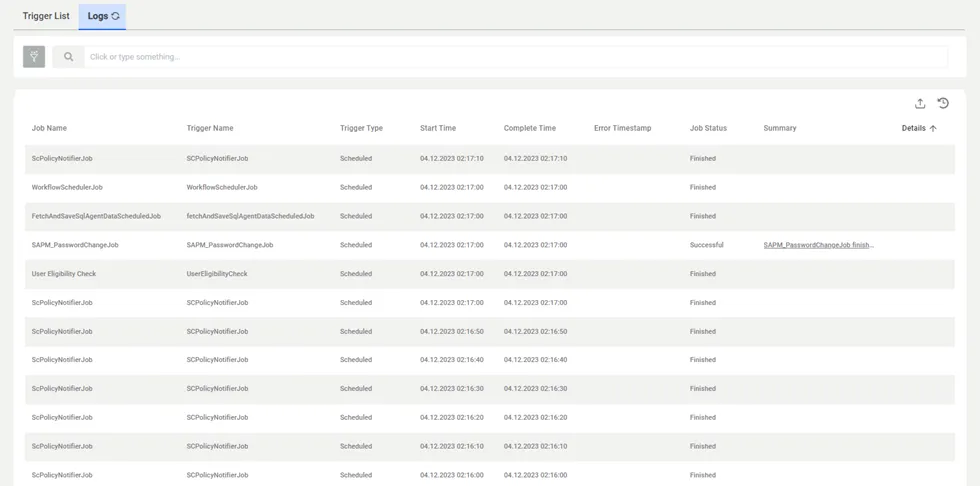Select SAPM_PasswordChangeJob job name cell
Viewport: 980px width, 486px height.
pyautogui.click(x=75, y=245)
